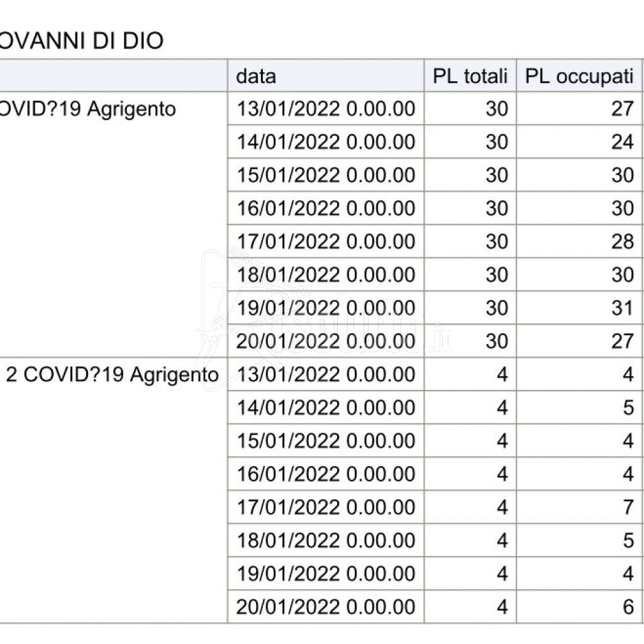Click the 'data' column header
644x644 pixels.
tap(256, 76)
